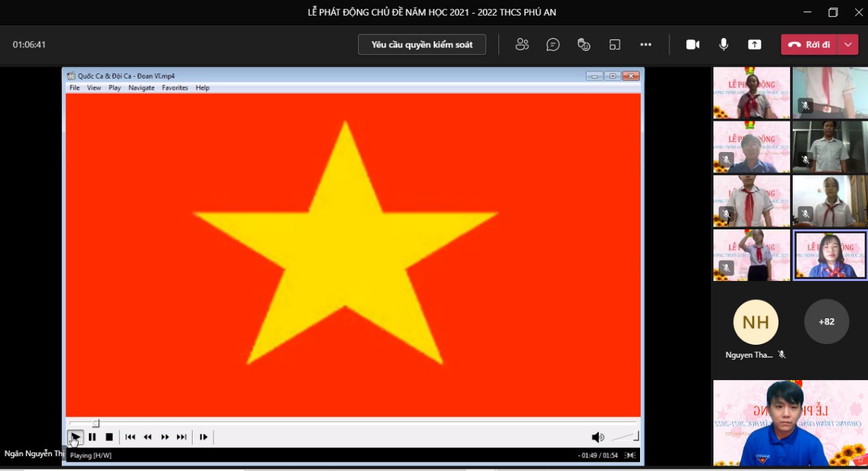868x471 pixels.
Task: Click the muted mic icon beside 'Nguyen Tha...'
Action: coord(782,355)
